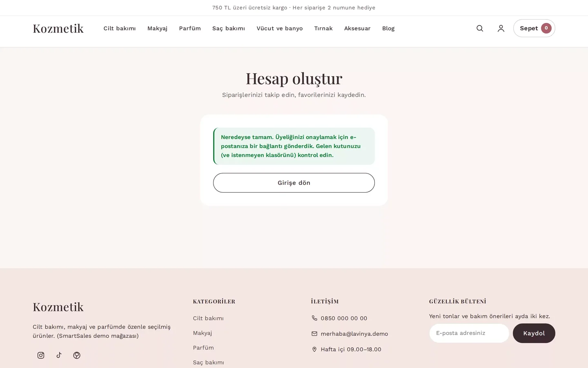Visit the Pinterest icon in footer

(77, 355)
